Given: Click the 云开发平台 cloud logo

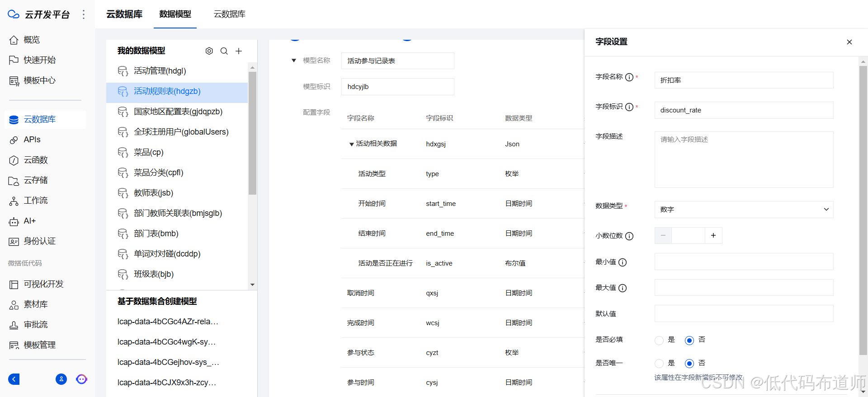Looking at the screenshot, I should [14, 14].
